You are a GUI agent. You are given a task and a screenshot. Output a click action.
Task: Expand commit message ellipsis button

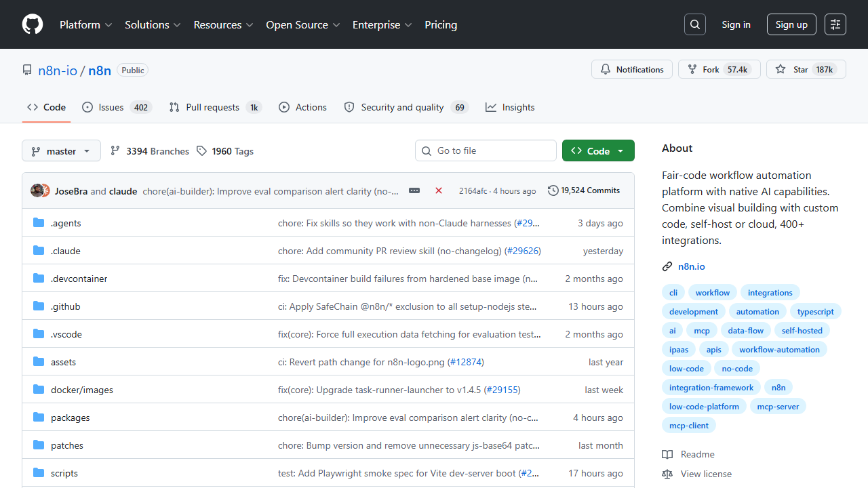414,190
